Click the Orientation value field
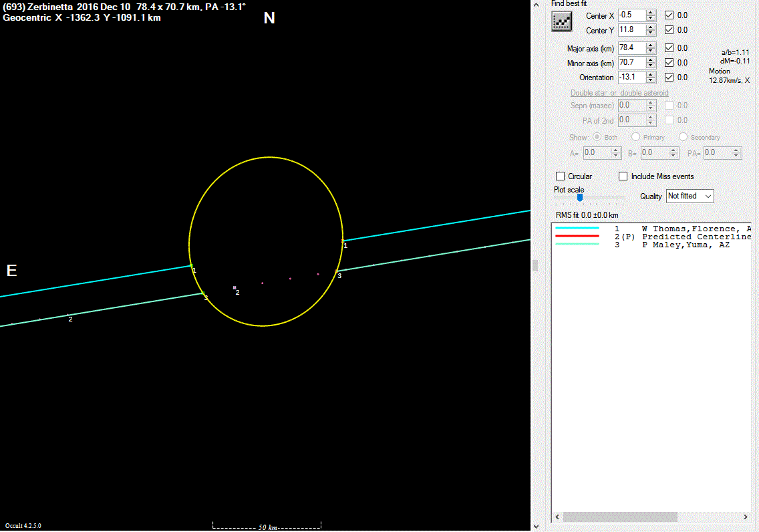 (x=631, y=77)
